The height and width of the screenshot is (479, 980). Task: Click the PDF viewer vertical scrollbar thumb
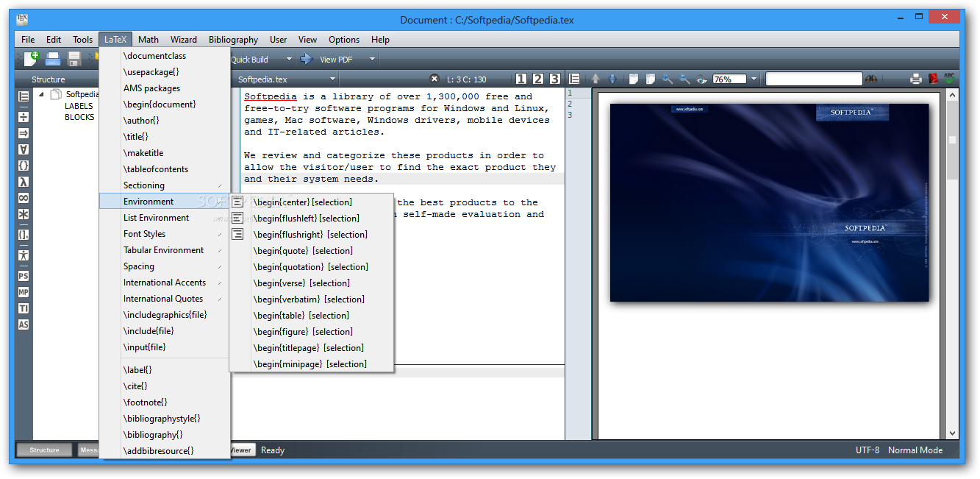point(953,140)
